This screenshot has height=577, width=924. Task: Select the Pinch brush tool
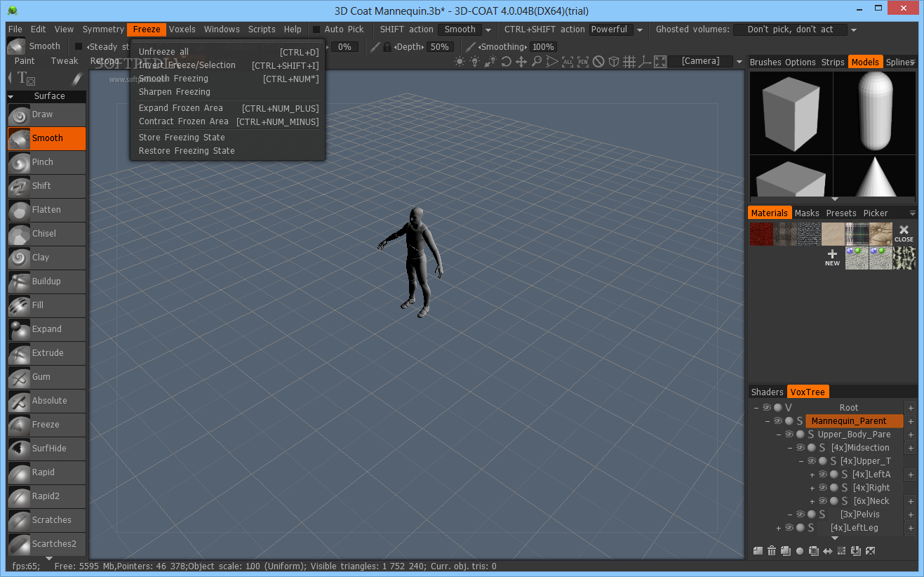pyautogui.click(x=47, y=162)
